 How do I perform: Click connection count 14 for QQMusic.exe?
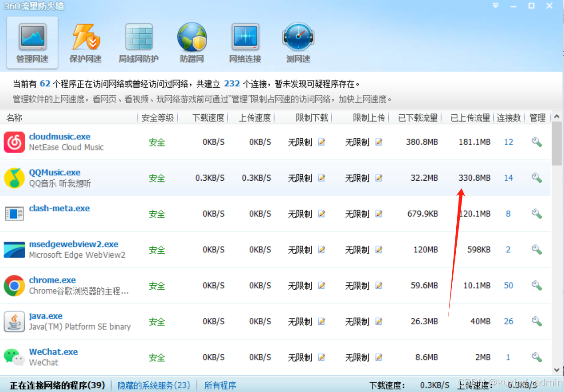tap(509, 178)
